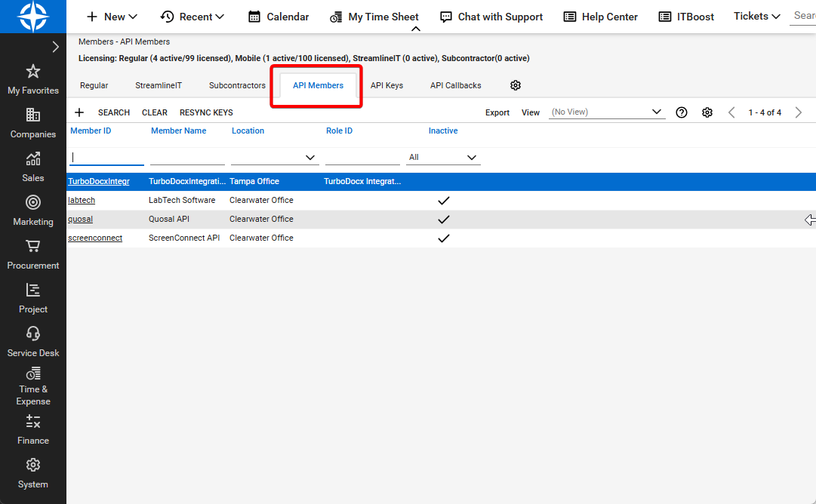Expand the sidebar with the arrow

56,47
